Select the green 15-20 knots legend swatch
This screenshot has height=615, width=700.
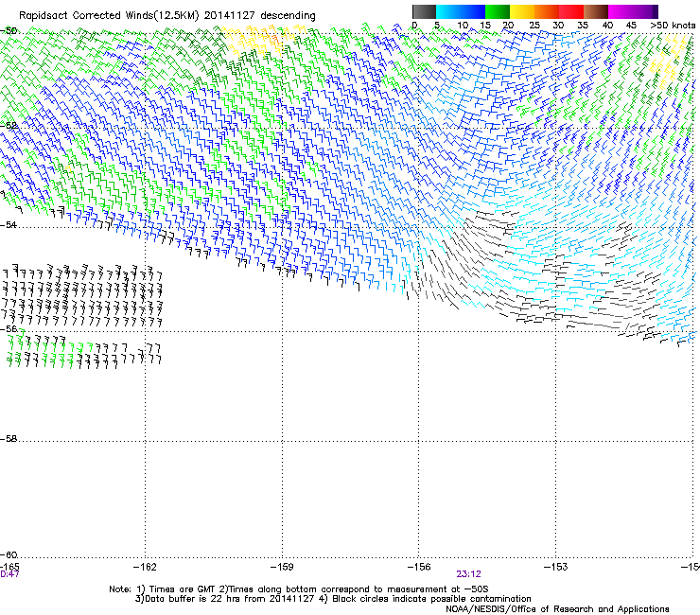[x=498, y=11]
